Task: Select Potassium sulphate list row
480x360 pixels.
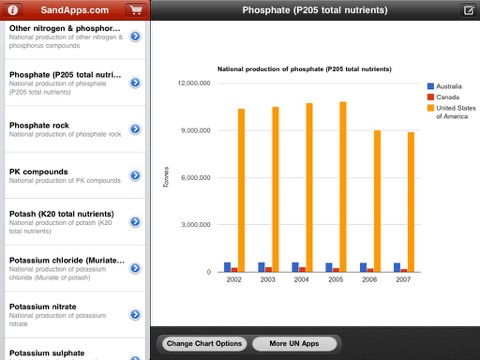Action: tap(75, 349)
